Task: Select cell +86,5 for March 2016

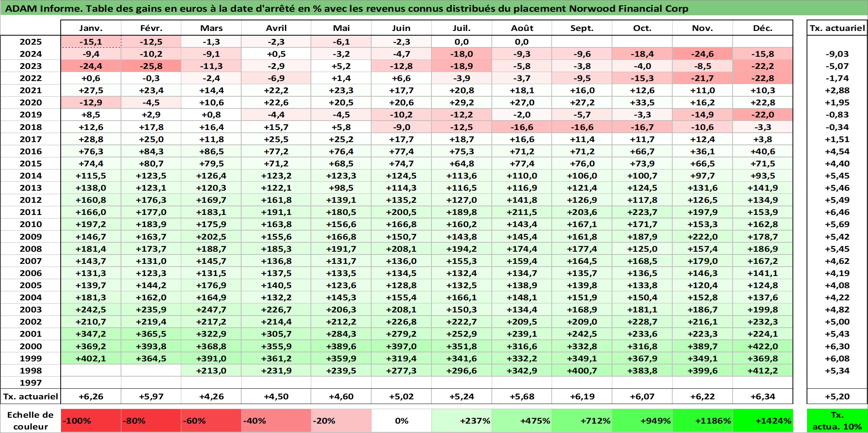Action: point(211,151)
